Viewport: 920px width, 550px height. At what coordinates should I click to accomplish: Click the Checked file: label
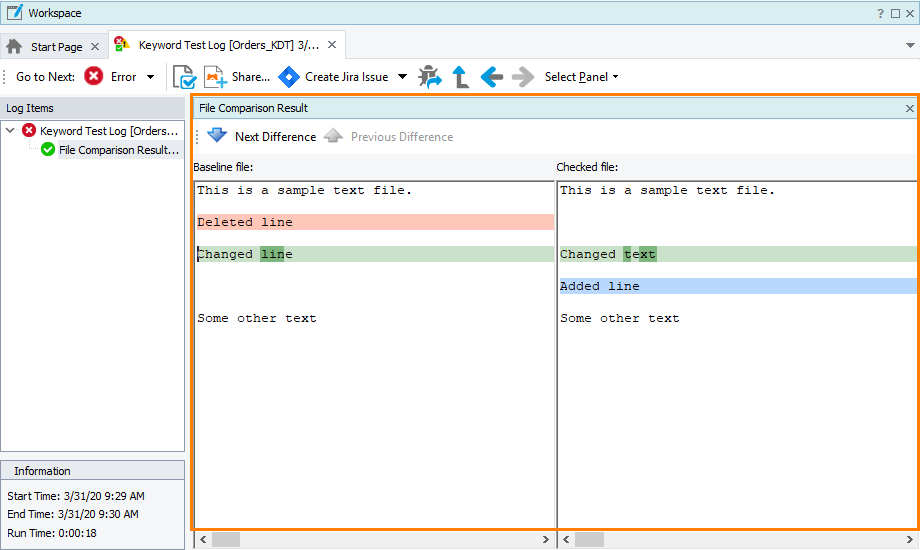click(x=587, y=167)
